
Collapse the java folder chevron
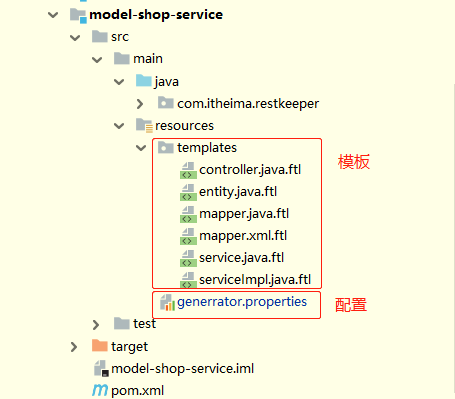[119, 82]
